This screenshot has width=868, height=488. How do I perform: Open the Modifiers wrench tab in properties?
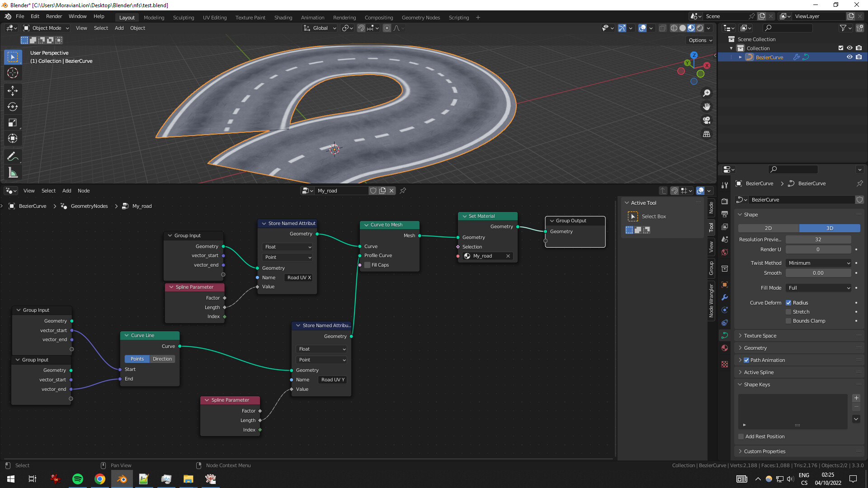[x=725, y=297]
